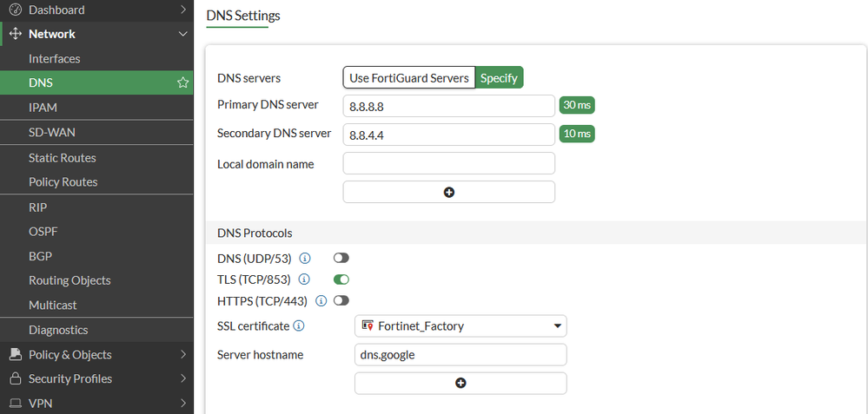Image resolution: width=868 pixels, height=414 pixels.
Task: Click info icon next to HTTPS (TCP/443)
Action: (321, 301)
